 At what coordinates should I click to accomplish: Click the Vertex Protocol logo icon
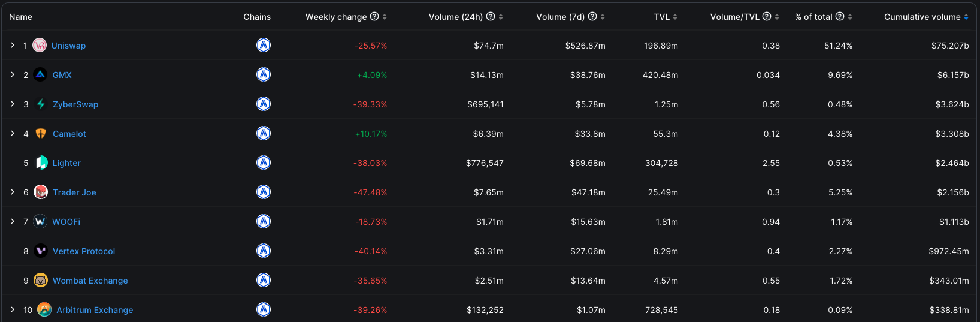click(41, 251)
